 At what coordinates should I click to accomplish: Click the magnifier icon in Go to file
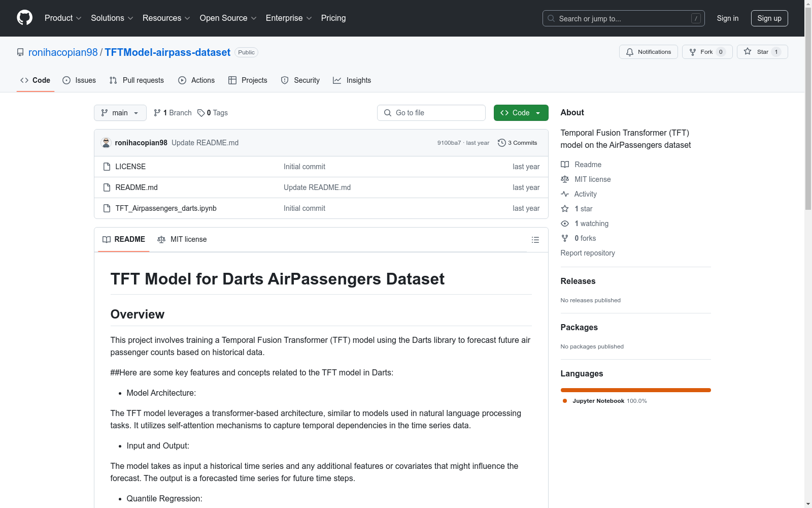tap(388, 113)
